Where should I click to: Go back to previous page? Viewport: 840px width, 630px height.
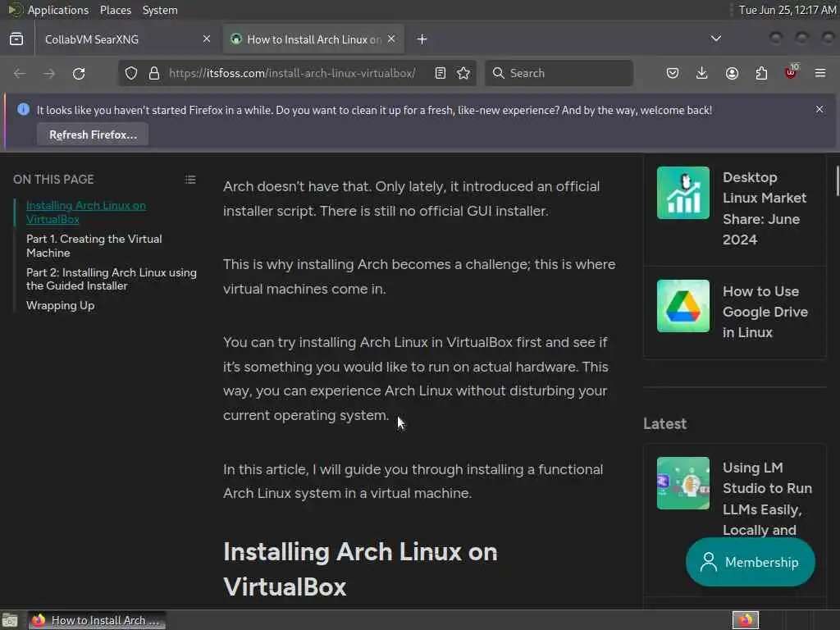click(x=20, y=73)
